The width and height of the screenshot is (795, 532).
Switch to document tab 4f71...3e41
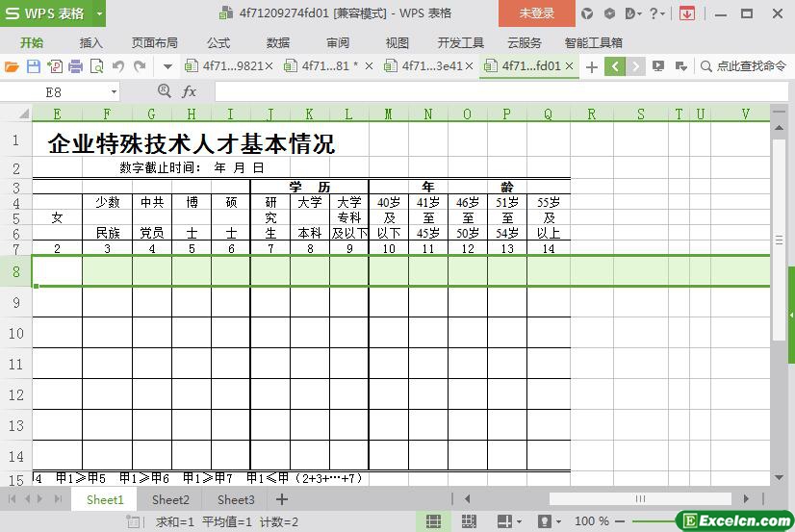[x=423, y=65]
